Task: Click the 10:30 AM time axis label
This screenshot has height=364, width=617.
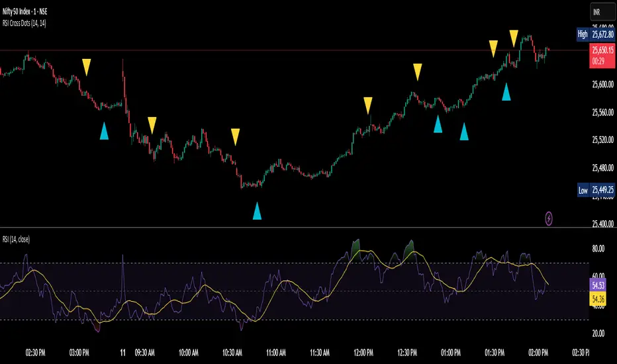Action: click(x=232, y=353)
